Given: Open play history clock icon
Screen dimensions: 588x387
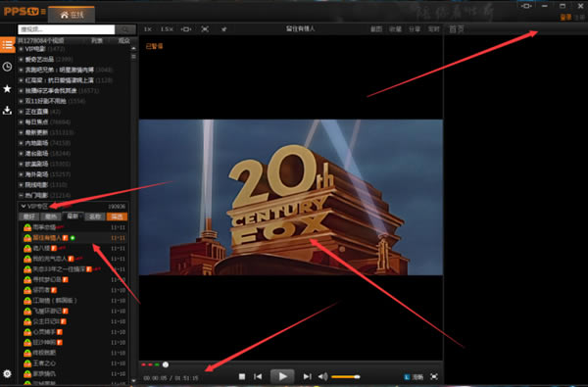Looking at the screenshot, I should coord(7,67).
